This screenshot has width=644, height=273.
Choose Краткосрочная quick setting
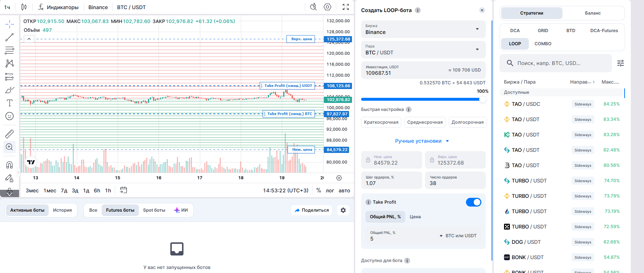click(x=381, y=122)
